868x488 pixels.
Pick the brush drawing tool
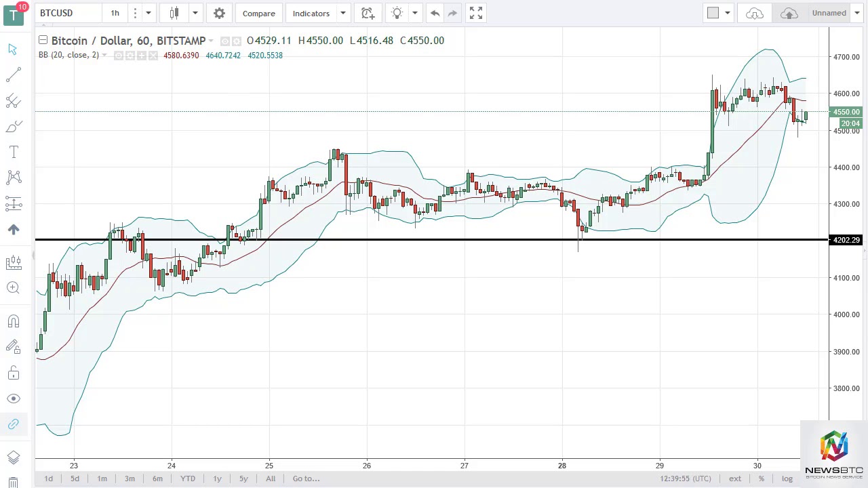pyautogui.click(x=13, y=127)
